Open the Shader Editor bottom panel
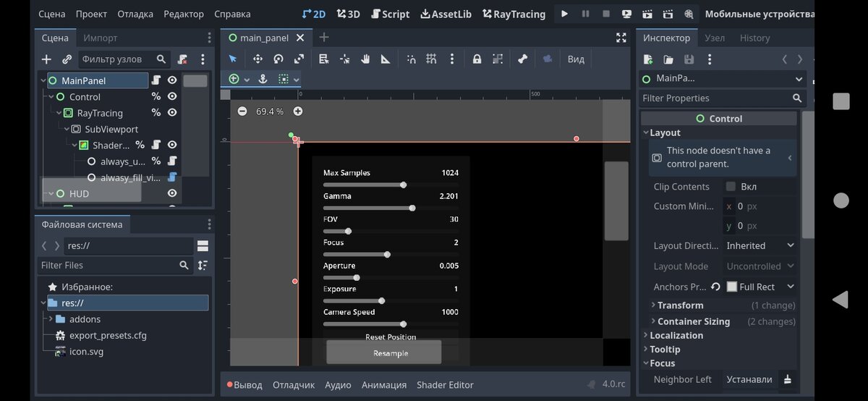The width and height of the screenshot is (868, 401). [445, 385]
